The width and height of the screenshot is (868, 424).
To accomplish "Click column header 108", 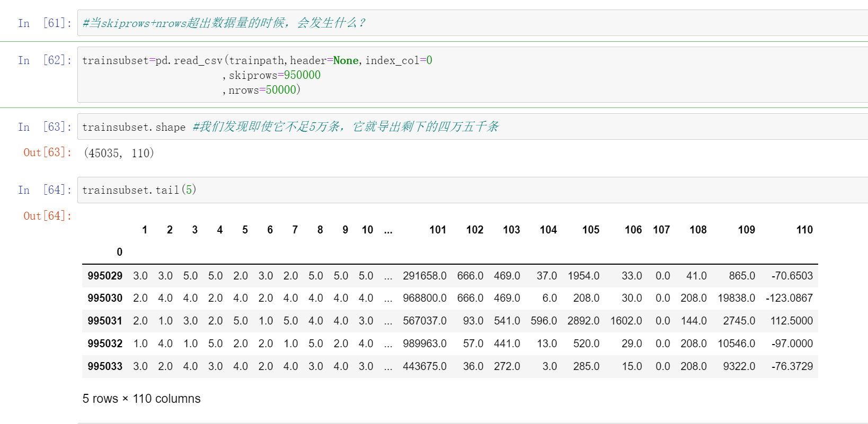I will 698,230.
